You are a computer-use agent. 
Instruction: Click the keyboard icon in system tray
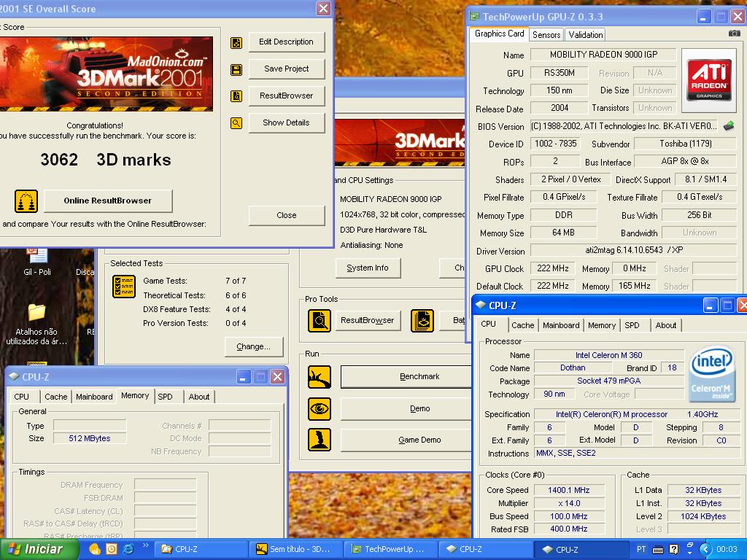[x=658, y=550]
